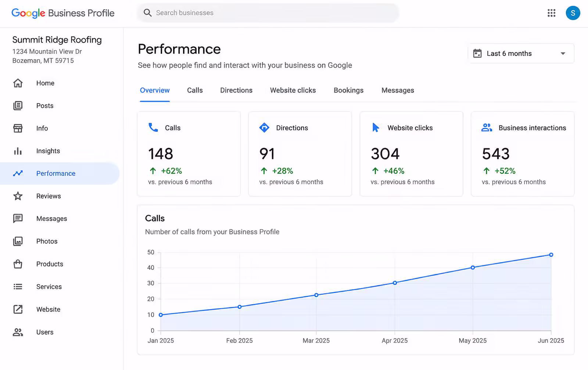Viewport: 588px width, 370px height.
Task: Click the people icon on Business interactions card
Action: tap(487, 127)
